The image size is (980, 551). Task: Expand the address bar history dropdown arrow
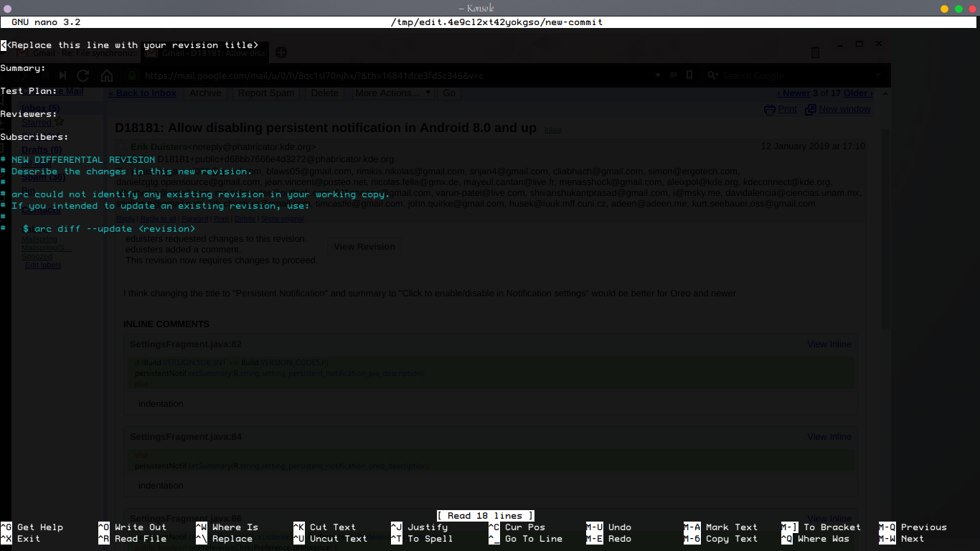[659, 75]
